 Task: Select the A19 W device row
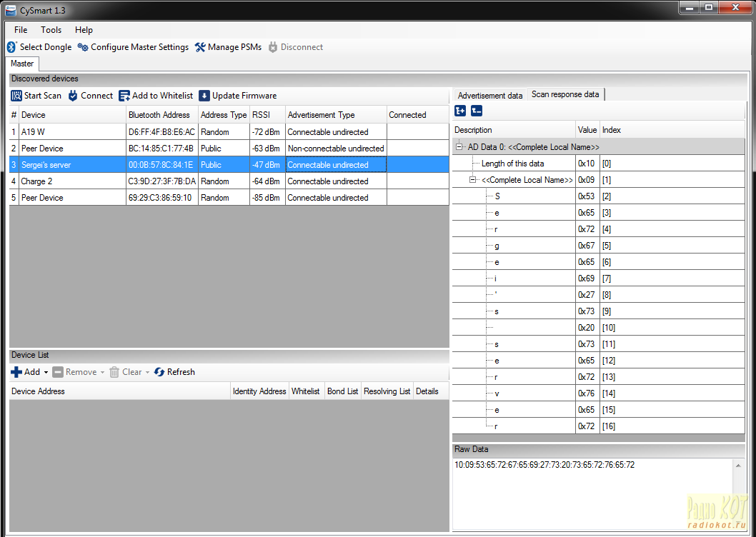[229, 131]
